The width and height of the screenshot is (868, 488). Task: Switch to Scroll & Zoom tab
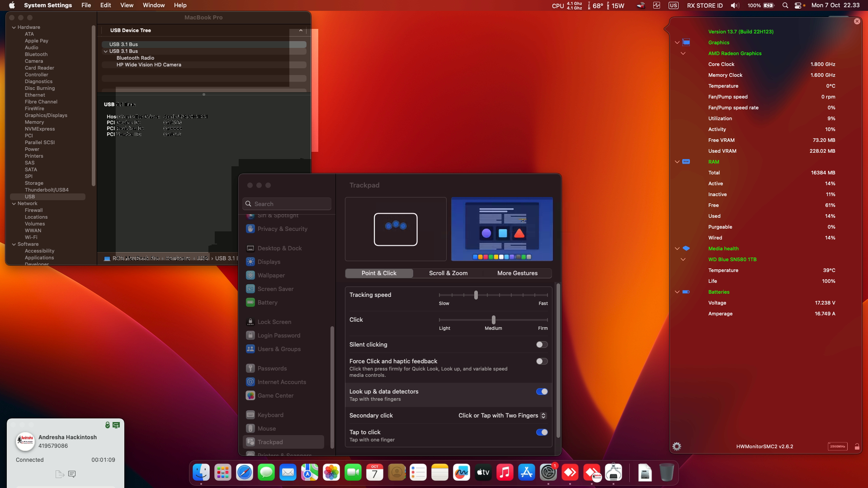(x=448, y=273)
